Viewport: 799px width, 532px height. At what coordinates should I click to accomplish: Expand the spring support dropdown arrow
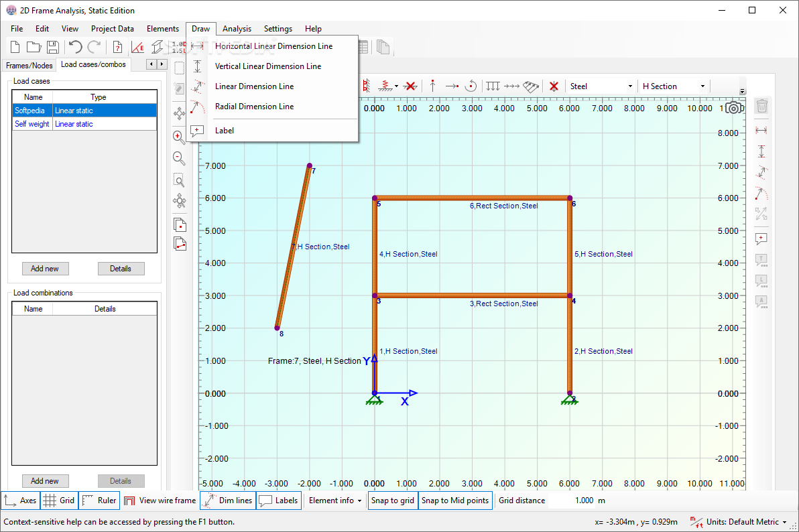coord(396,86)
